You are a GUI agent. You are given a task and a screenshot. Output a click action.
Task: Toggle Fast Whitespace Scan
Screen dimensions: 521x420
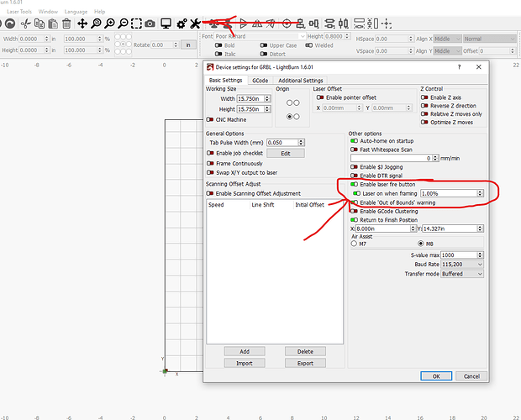[x=355, y=150]
